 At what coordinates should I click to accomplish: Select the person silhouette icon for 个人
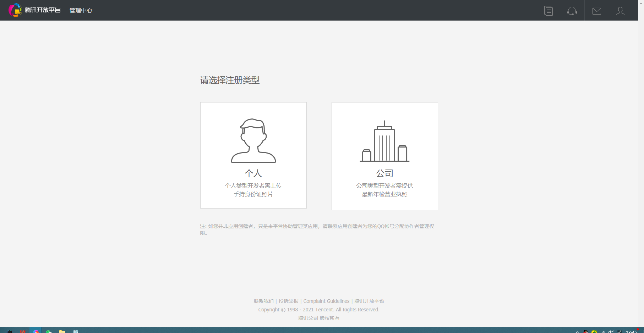(x=253, y=140)
